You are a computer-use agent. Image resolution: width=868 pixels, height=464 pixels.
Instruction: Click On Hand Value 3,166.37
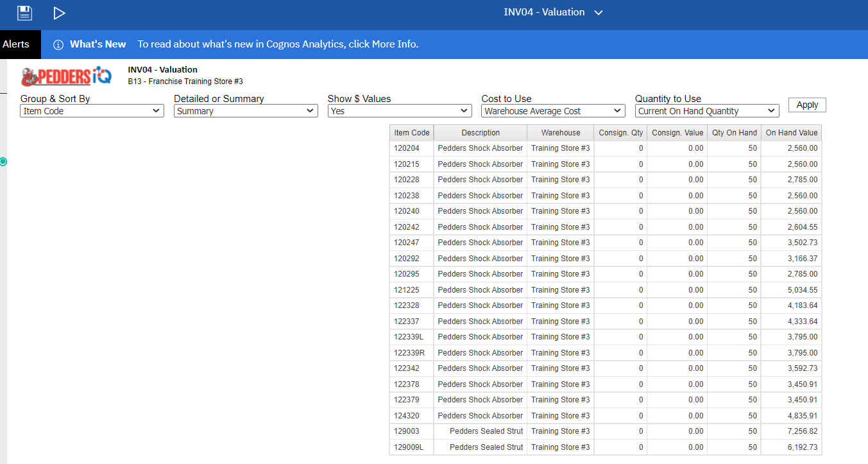pos(792,259)
